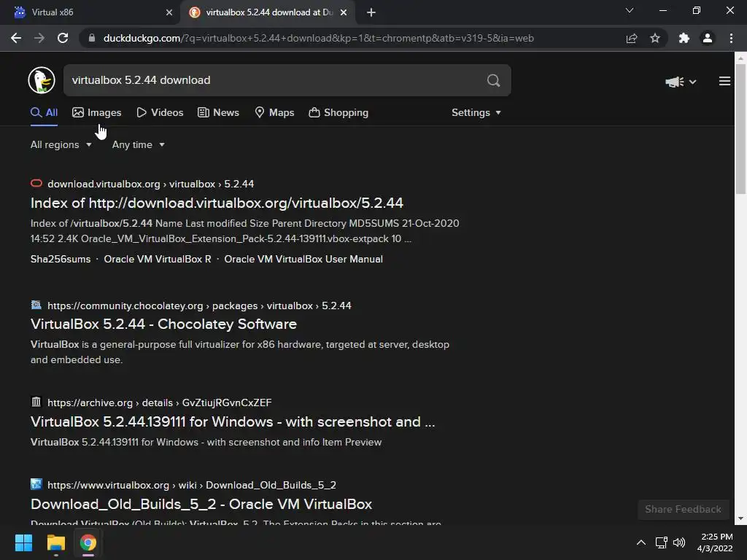Open VirtualBox 5.2.44 - Chocolatey Software result

point(163,324)
